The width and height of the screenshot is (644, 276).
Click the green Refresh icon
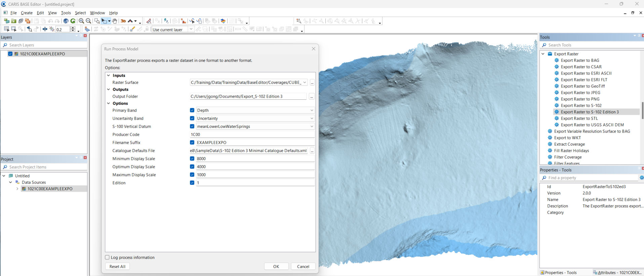73,21
